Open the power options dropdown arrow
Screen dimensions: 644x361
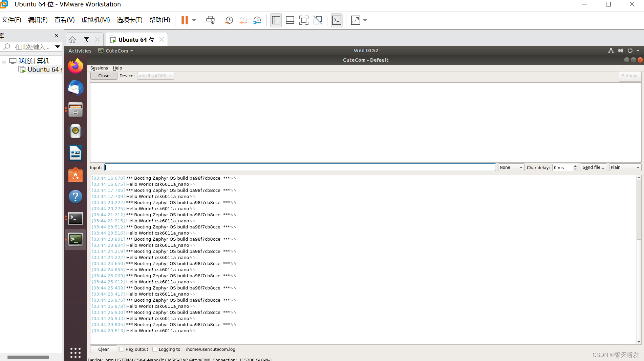194,20
